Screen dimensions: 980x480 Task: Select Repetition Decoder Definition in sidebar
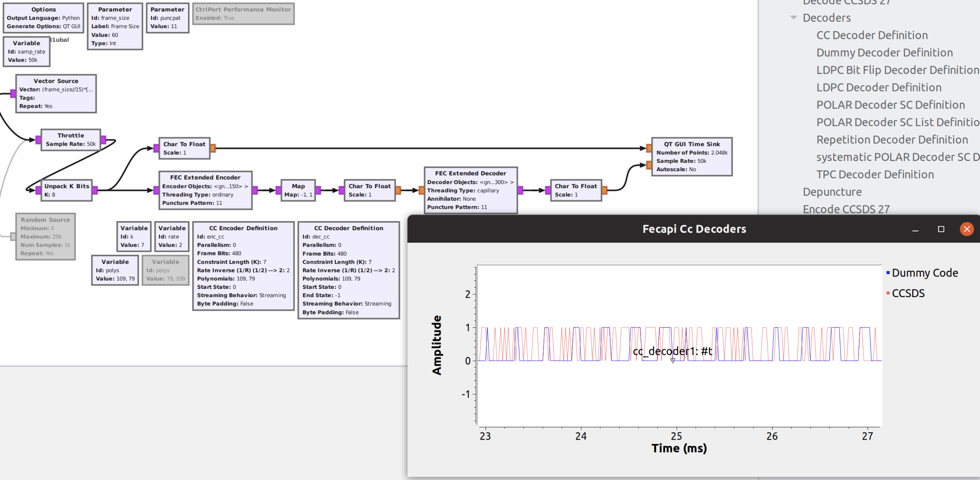(x=894, y=140)
